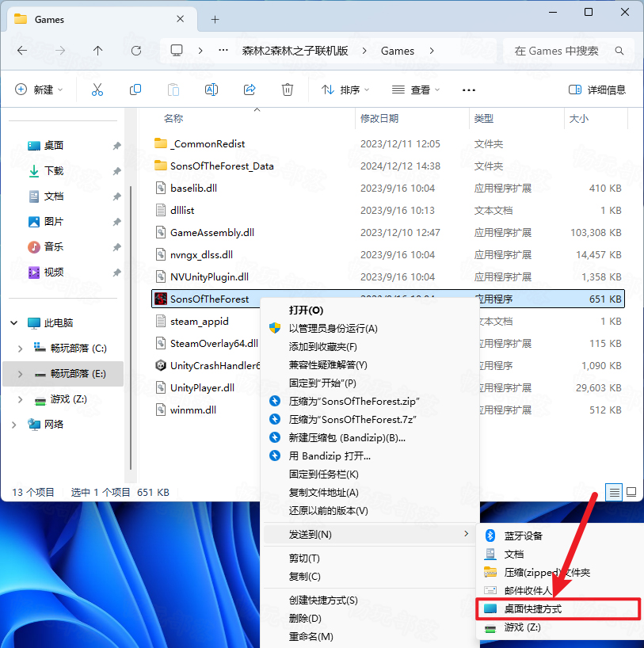The image size is (644, 648).
Task: Choose 压缩为"SonsOfTheForest.zip" in context menu
Action: 354,402
